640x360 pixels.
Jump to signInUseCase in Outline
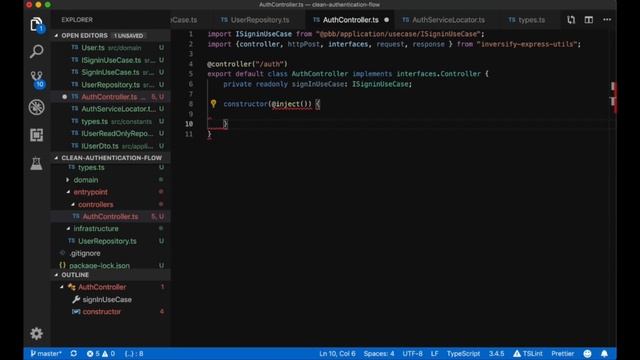point(110,299)
